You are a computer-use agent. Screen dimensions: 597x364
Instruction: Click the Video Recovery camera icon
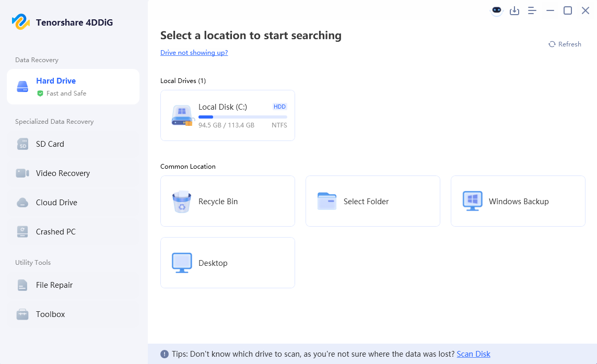(x=22, y=173)
